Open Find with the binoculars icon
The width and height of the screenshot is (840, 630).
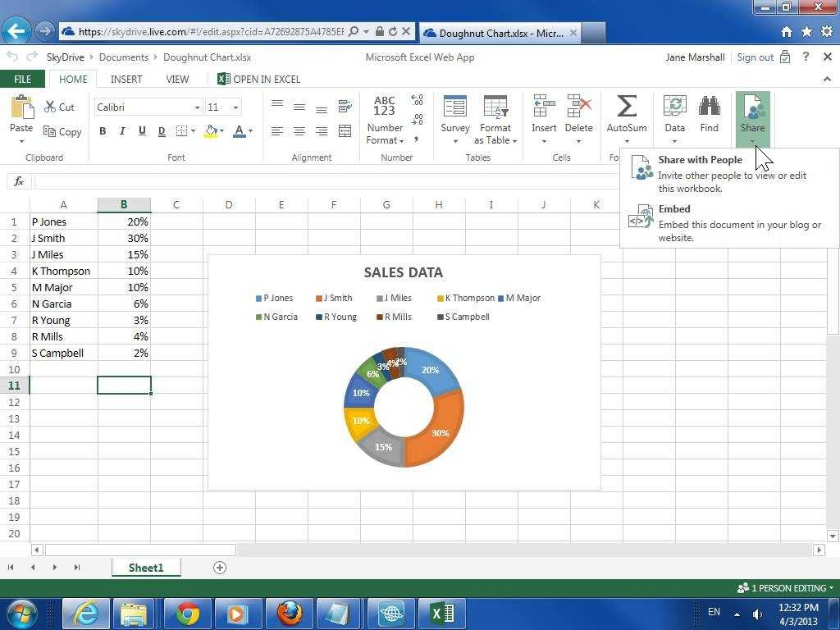(x=709, y=107)
